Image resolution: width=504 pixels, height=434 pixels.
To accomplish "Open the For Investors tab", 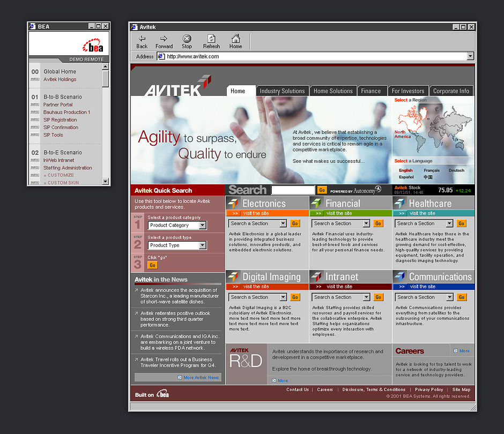I will click(407, 91).
